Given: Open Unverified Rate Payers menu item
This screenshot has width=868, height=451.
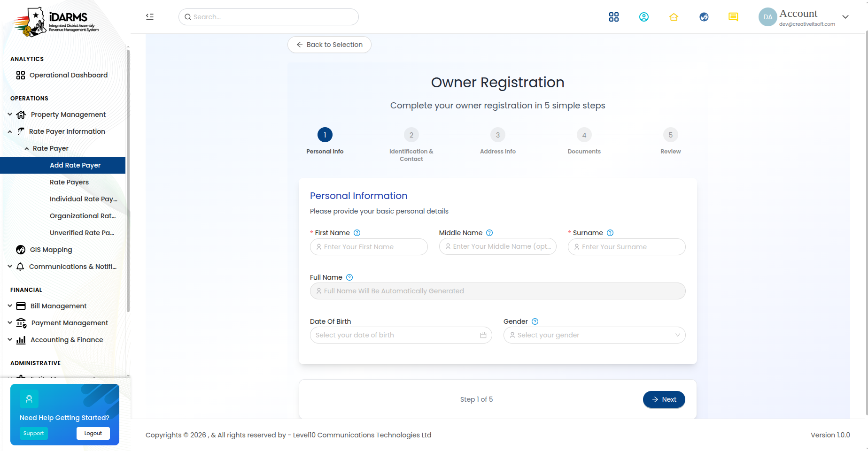Looking at the screenshot, I should point(82,233).
